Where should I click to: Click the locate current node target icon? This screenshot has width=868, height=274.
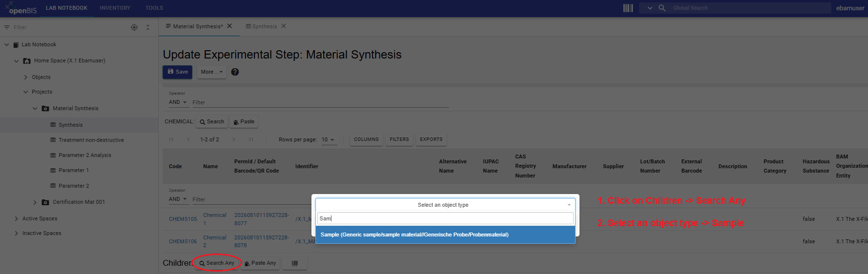[134, 27]
